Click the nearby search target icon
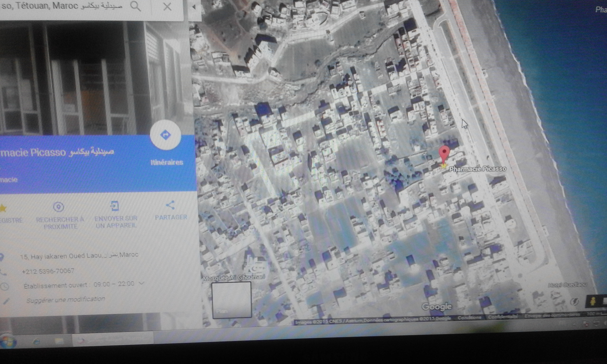The width and height of the screenshot is (607, 364). [x=59, y=207]
